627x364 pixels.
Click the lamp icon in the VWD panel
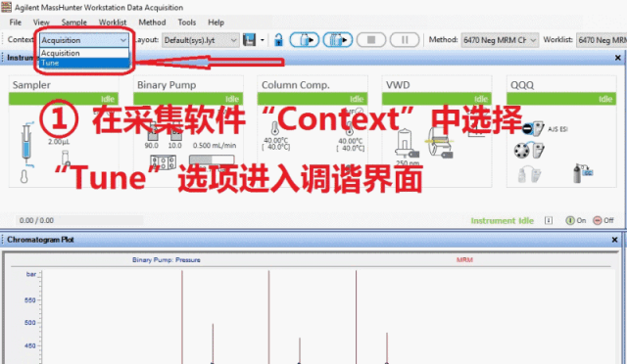pyautogui.click(x=407, y=143)
